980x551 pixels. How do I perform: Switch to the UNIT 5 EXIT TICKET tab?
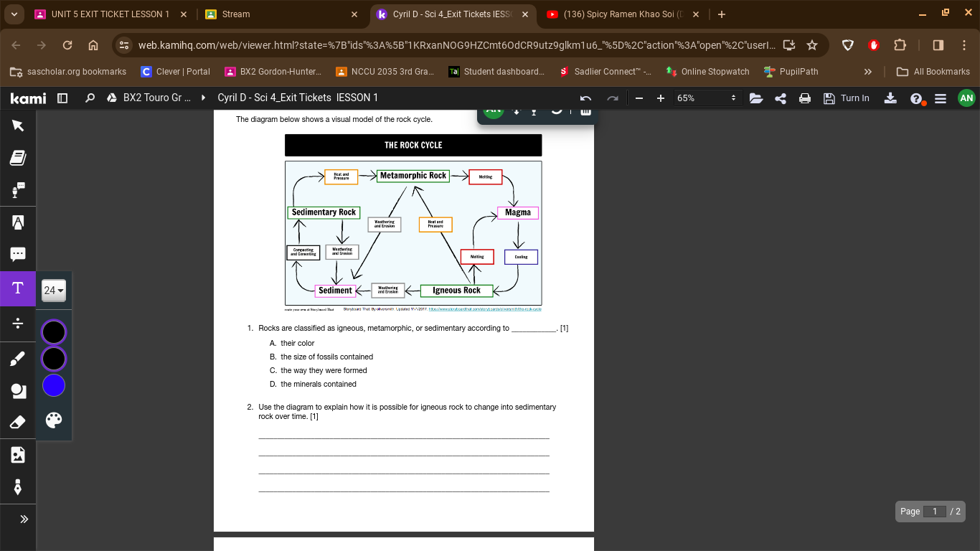tap(111, 14)
